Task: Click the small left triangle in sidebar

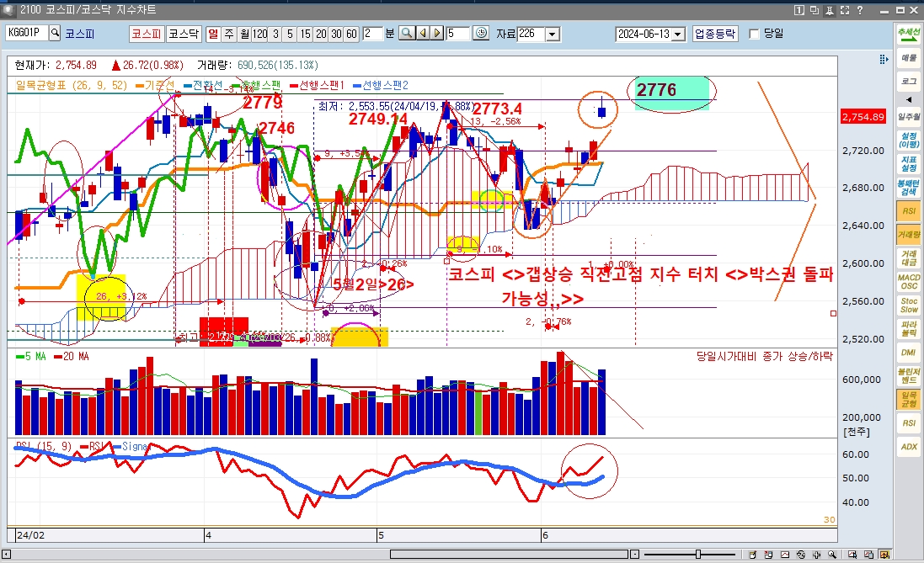Action: (909, 99)
